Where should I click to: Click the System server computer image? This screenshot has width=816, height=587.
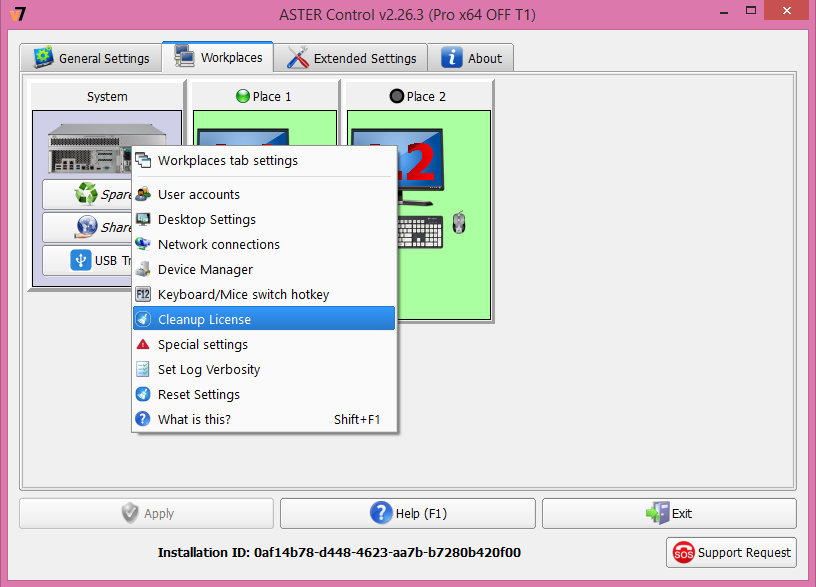[90, 148]
